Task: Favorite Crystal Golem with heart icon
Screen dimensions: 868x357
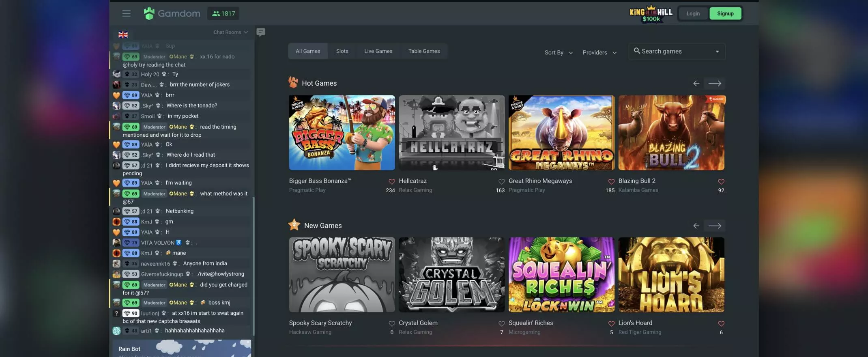Action: 501,324
